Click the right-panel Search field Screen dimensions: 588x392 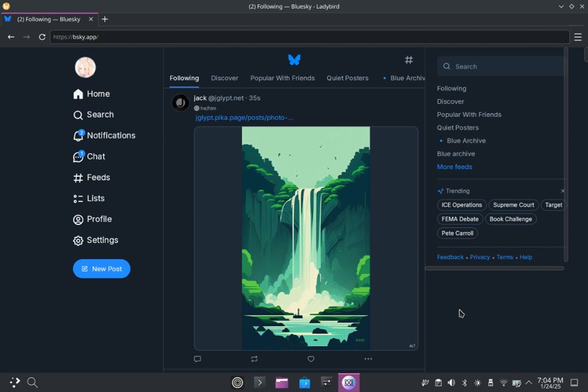pyautogui.click(x=500, y=66)
